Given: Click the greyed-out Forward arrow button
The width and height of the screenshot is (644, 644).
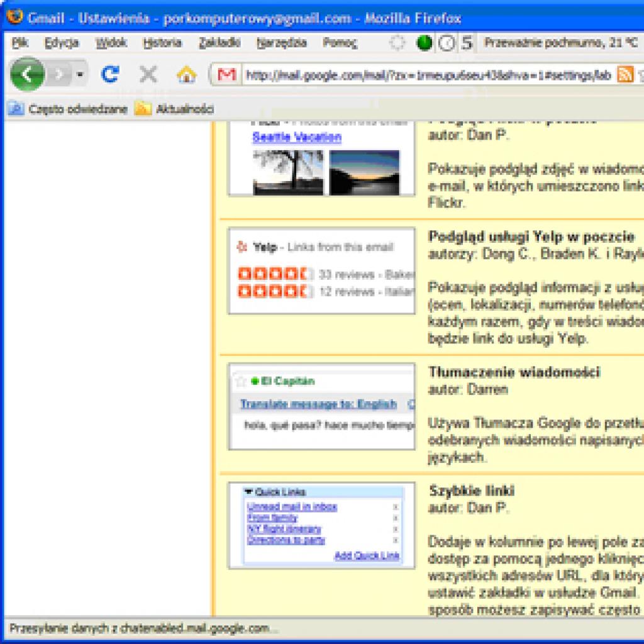Looking at the screenshot, I should click(x=60, y=74).
